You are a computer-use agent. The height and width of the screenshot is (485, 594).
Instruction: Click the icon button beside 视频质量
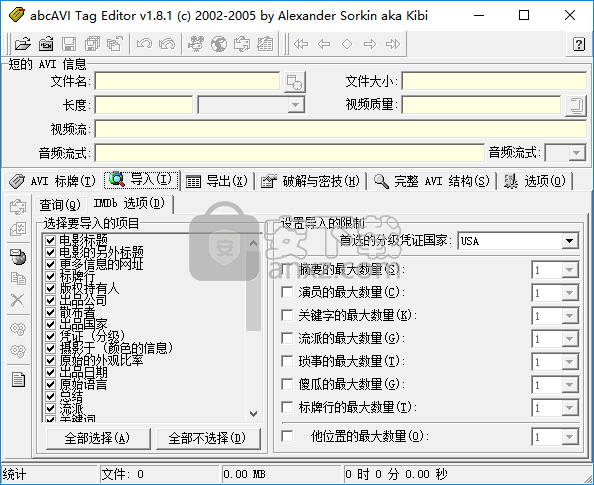pos(575,105)
